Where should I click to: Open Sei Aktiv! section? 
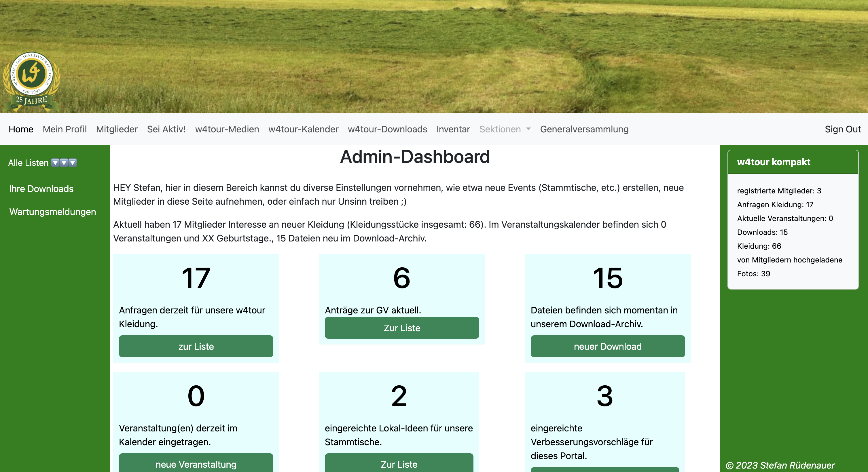(x=166, y=129)
